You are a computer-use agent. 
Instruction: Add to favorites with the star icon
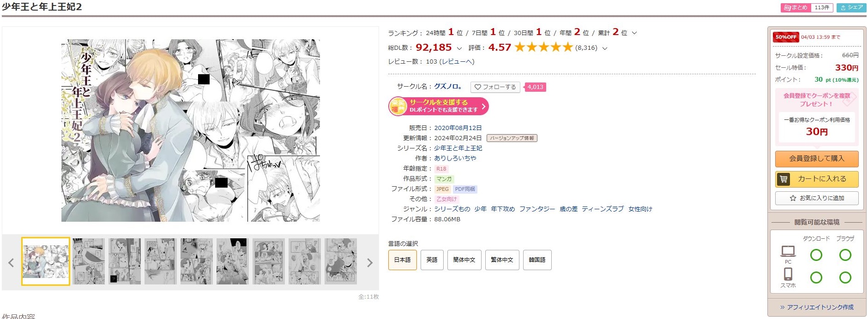[816, 198]
